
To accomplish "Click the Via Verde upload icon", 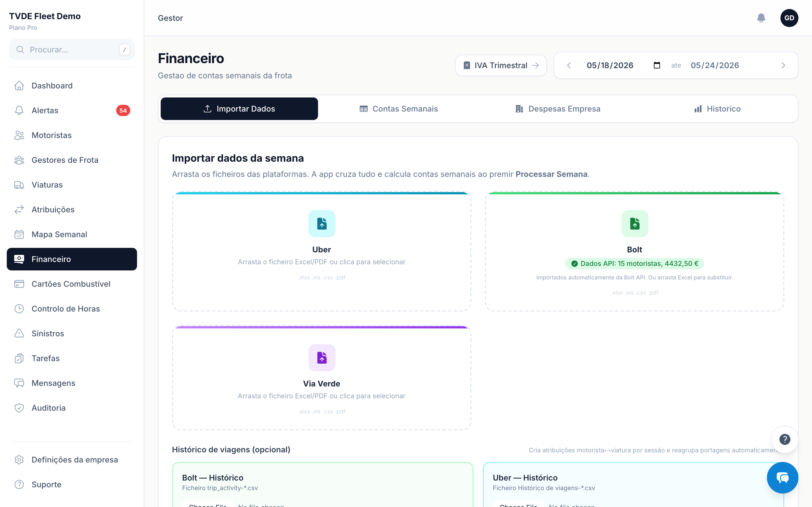I will coord(322,357).
